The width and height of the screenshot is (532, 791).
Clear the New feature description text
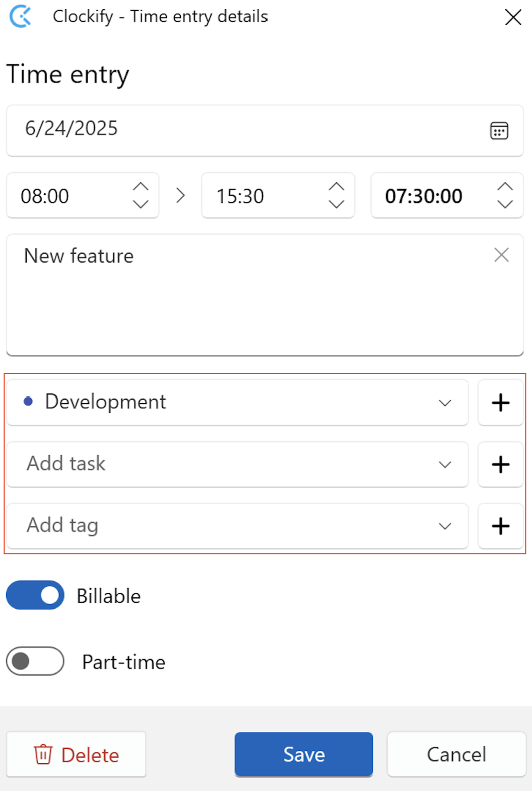[501, 255]
